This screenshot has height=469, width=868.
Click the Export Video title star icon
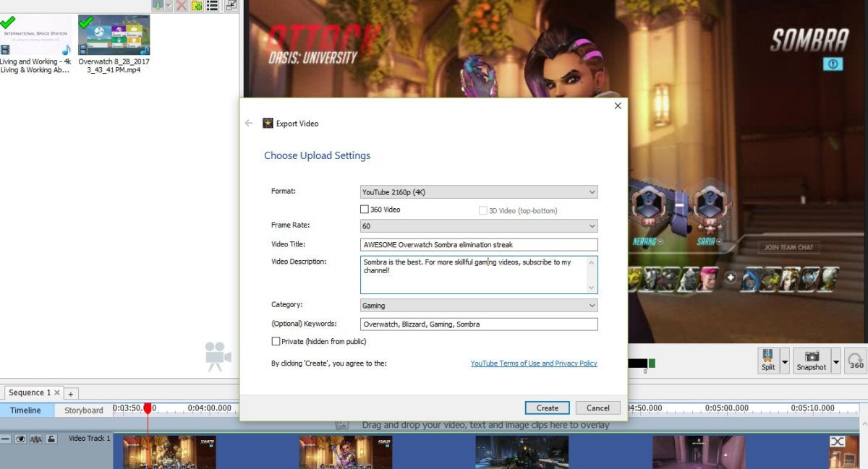[x=268, y=123]
